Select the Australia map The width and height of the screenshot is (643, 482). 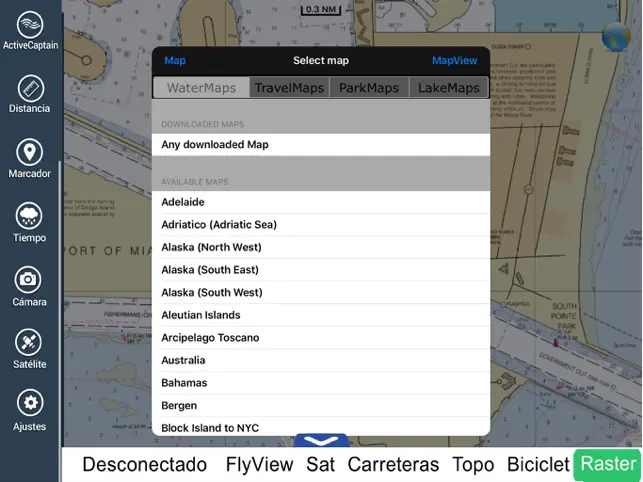(x=321, y=360)
